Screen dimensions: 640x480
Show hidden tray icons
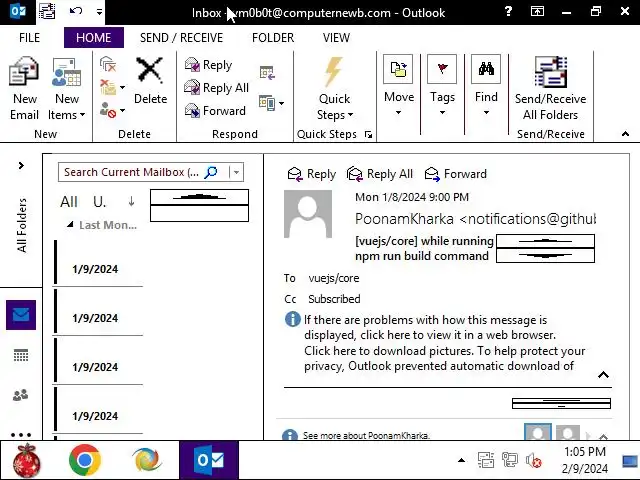(x=461, y=460)
